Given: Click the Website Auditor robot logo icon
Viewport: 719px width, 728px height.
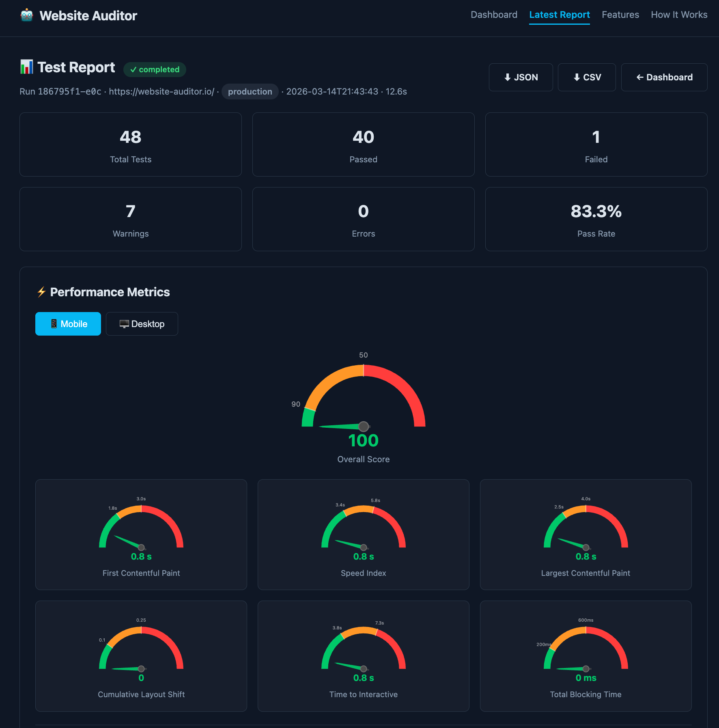Looking at the screenshot, I should tap(27, 15).
